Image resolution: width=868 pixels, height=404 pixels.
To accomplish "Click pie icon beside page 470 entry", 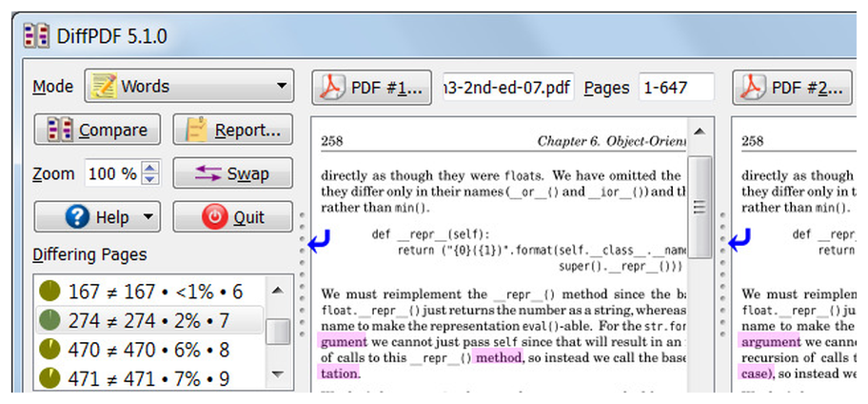I will point(49,350).
